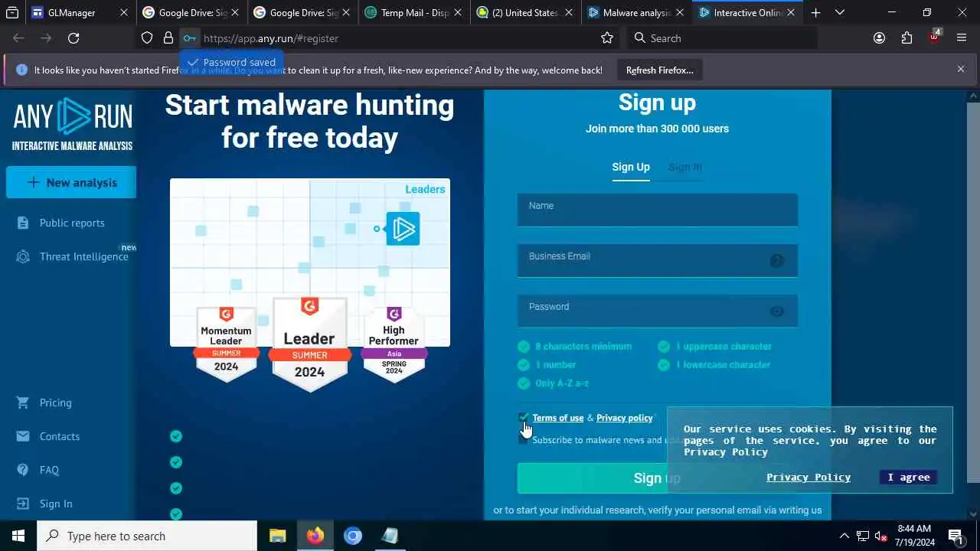The image size is (980, 551).
Task: Open Firefox application hamburger menu
Action: click(x=962, y=38)
